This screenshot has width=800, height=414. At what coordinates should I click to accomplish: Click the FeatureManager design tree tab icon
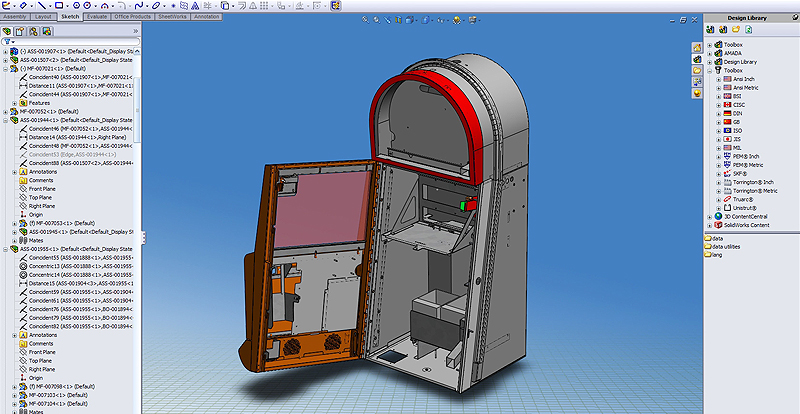[x=8, y=32]
